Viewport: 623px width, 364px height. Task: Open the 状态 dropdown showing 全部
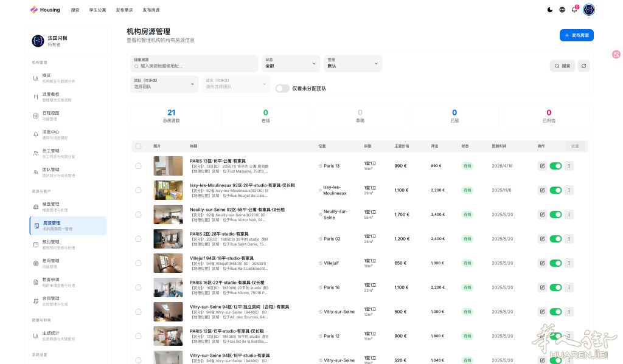click(x=291, y=64)
